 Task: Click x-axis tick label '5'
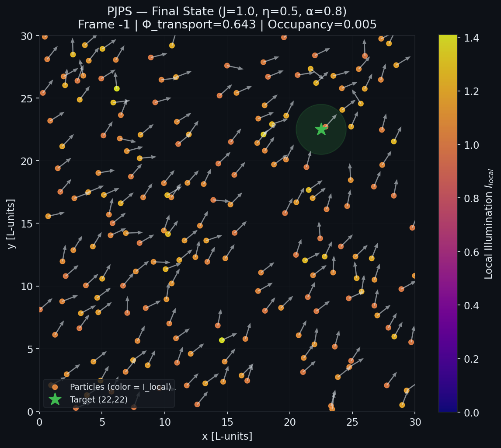[102, 423]
